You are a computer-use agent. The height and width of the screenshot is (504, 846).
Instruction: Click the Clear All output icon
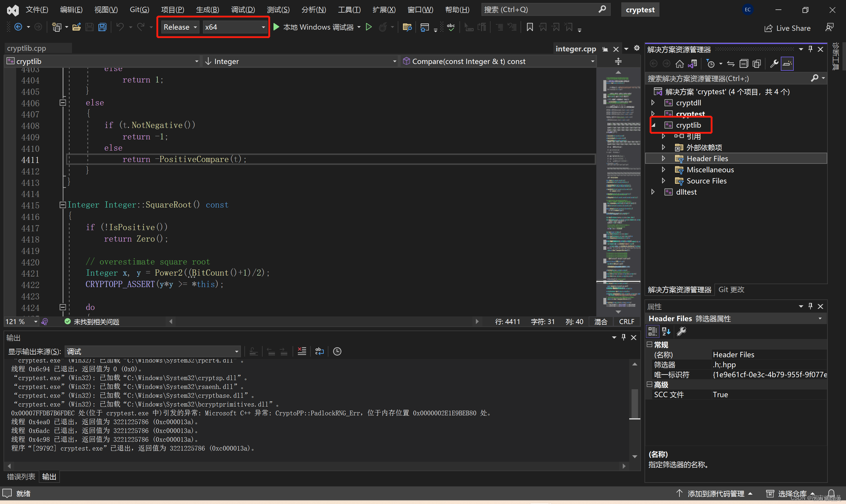pos(302,351)
